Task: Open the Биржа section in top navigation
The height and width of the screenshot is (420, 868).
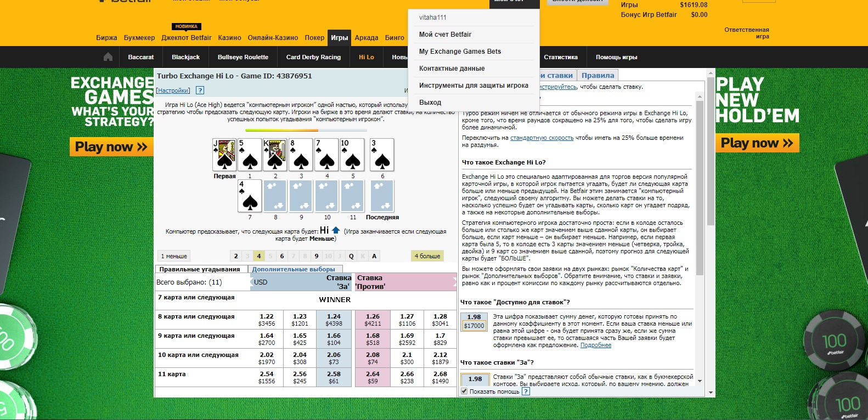Action: click(106, 38)
